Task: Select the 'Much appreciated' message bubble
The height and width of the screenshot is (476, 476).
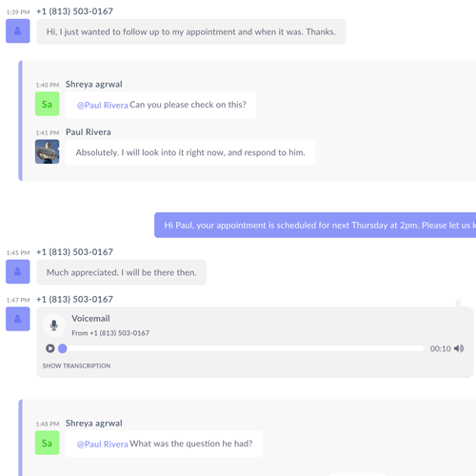Action: click(121, 272)
